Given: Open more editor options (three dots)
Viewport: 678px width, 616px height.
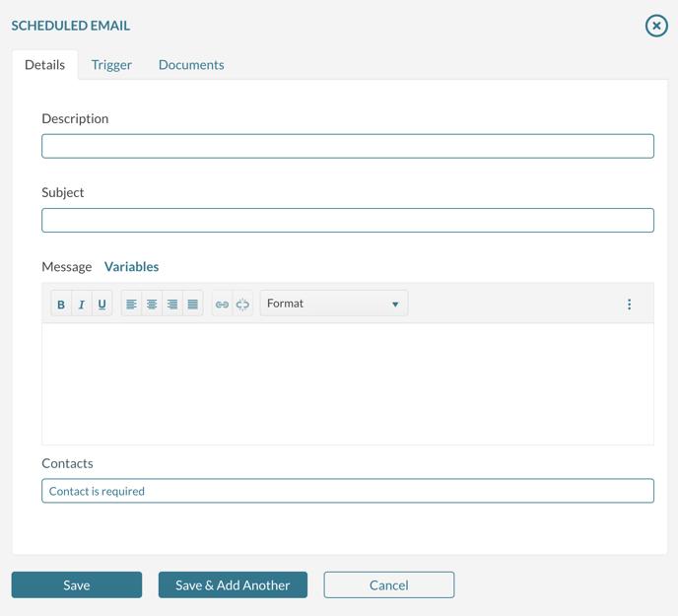Looking at the screenshot, I should 629,305.
